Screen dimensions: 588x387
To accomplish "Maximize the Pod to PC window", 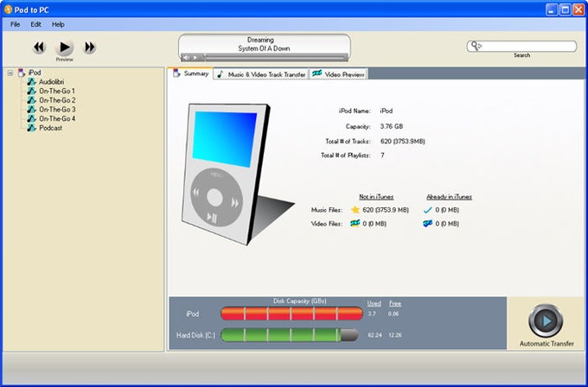I will [x=566, y=10].
